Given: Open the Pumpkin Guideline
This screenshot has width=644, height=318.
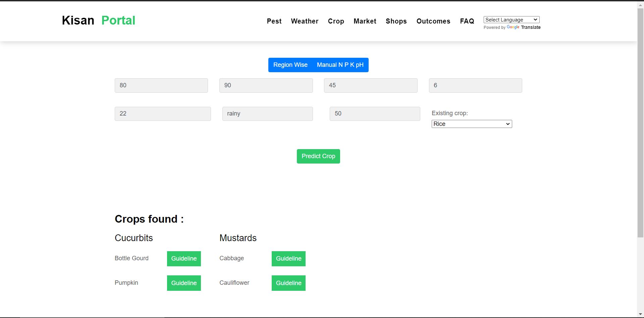Looking at the screenshot, I should [x=183, y=283].
